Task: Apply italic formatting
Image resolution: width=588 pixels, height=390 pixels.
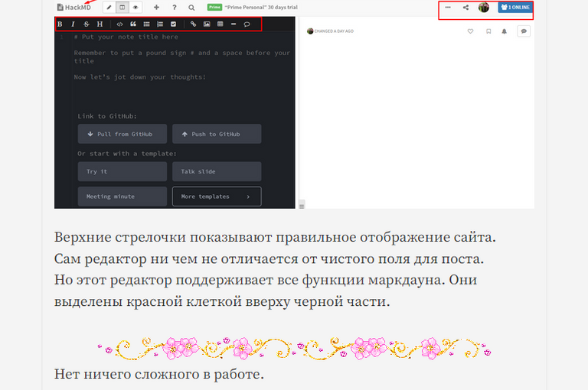Action: tap(73, 24)
